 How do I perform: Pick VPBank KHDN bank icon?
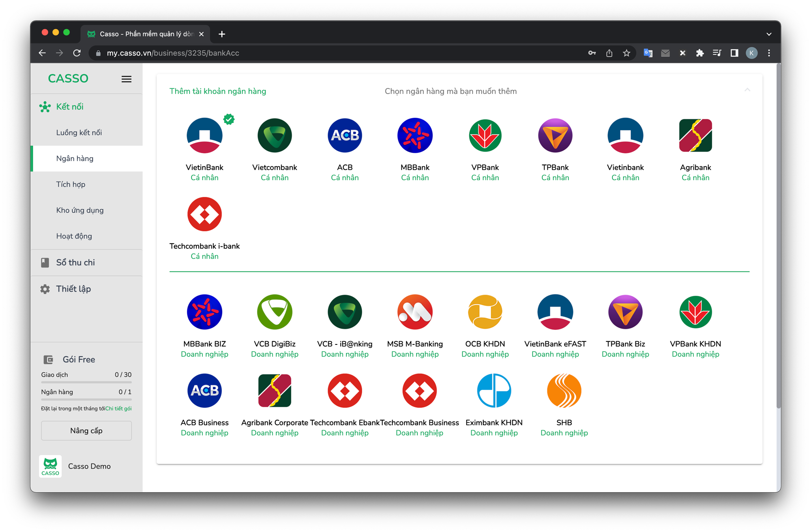pyautogui.click(x=695, y=312)
